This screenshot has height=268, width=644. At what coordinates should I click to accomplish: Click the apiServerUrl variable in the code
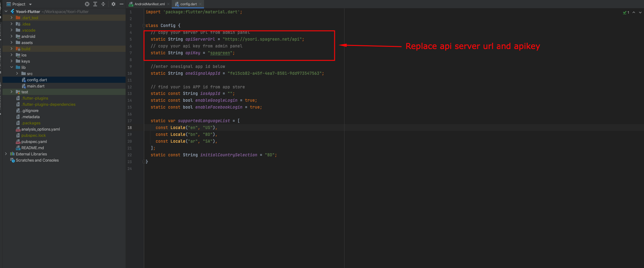(x=200, y=39)
